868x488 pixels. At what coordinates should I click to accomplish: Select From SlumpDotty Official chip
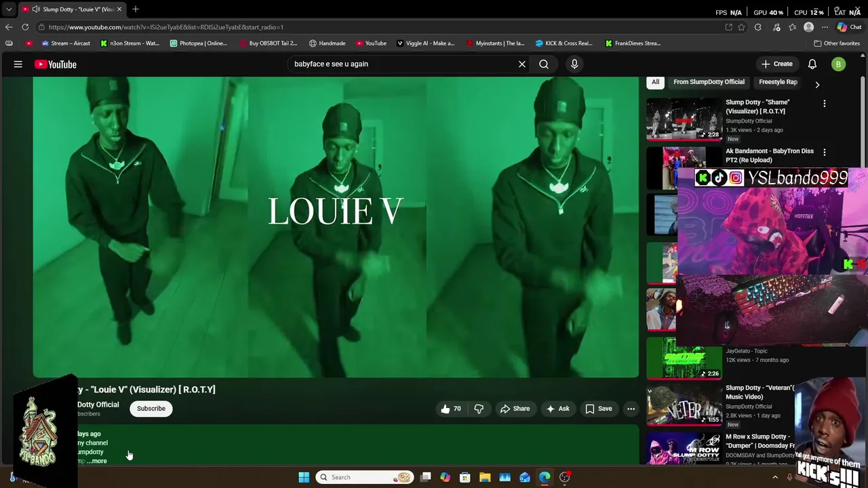709,82
